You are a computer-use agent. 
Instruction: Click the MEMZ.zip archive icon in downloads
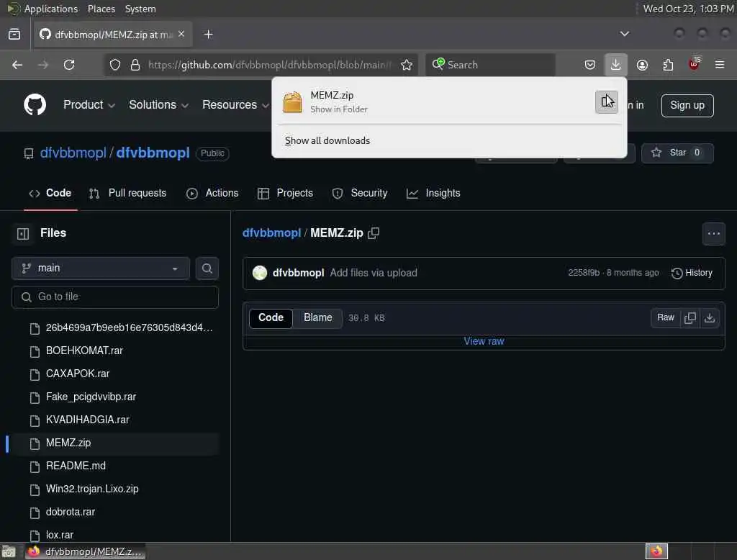[292, 102]
